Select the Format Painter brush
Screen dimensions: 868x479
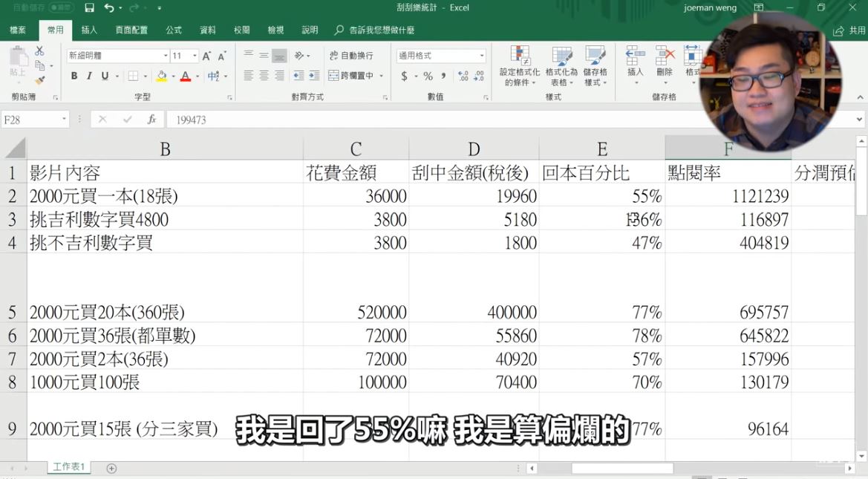(x=39, y=80)
